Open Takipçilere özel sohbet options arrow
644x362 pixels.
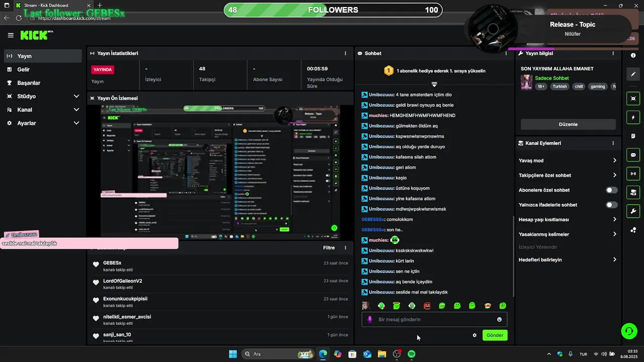coord(614,175)
